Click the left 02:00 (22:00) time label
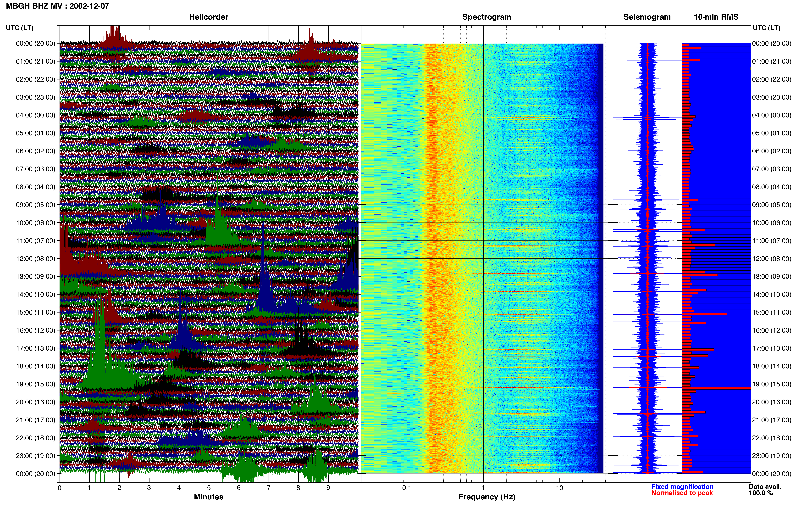Image resolution: width=812 pixels, height=508 pixels. coord(35,79)
